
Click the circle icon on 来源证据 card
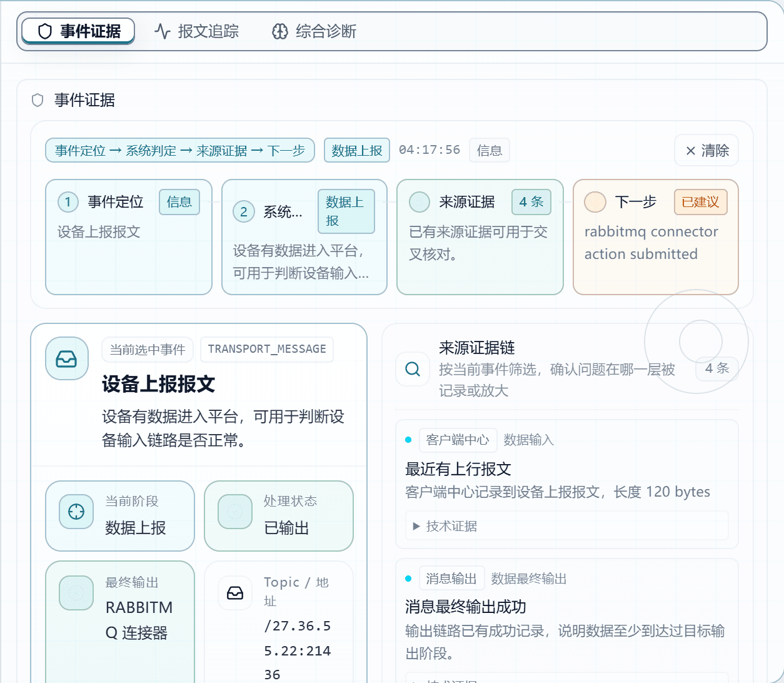click(x=420, y=202)
